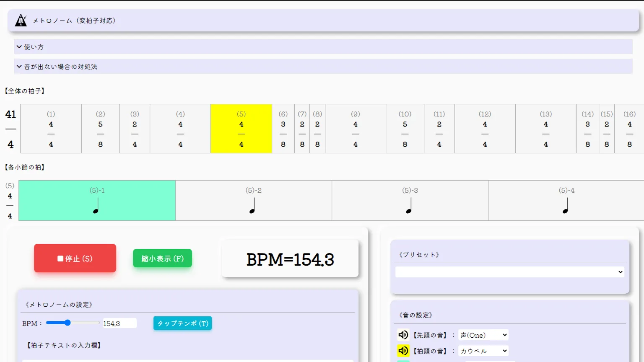Viewport: 644px width, 362px height.
Task: Click the green 縮小表示 (F) button
Action: (163, 258)
